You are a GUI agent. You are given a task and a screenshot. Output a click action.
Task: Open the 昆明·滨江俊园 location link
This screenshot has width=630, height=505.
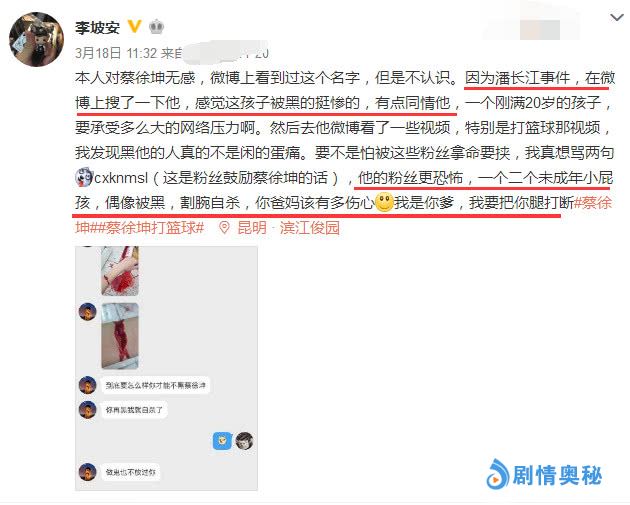288,228
